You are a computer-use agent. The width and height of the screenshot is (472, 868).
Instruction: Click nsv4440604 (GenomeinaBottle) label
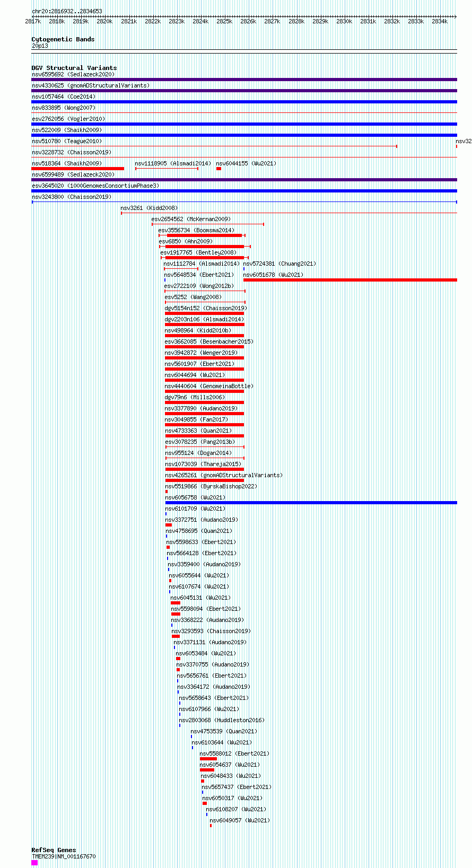point(209,386)
